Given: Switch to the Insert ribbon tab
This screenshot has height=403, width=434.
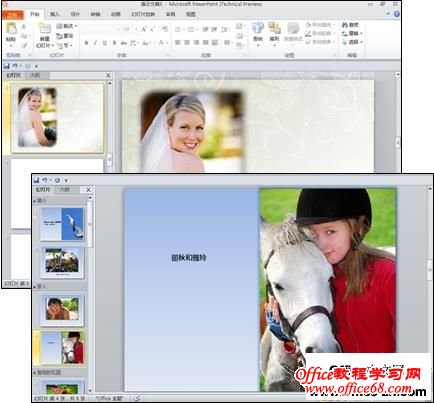Looking at the screenshot, I should pyautogui.click(x=55, y=14).
